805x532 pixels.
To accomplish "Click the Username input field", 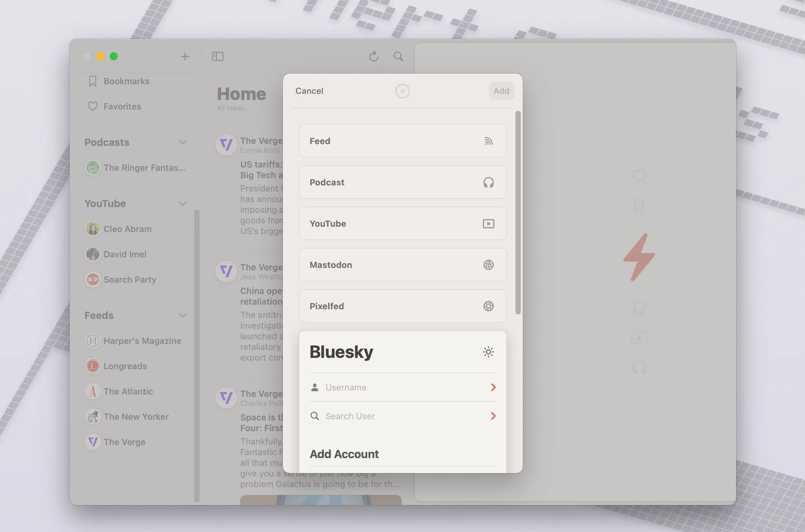I will (x=403, y=387).
